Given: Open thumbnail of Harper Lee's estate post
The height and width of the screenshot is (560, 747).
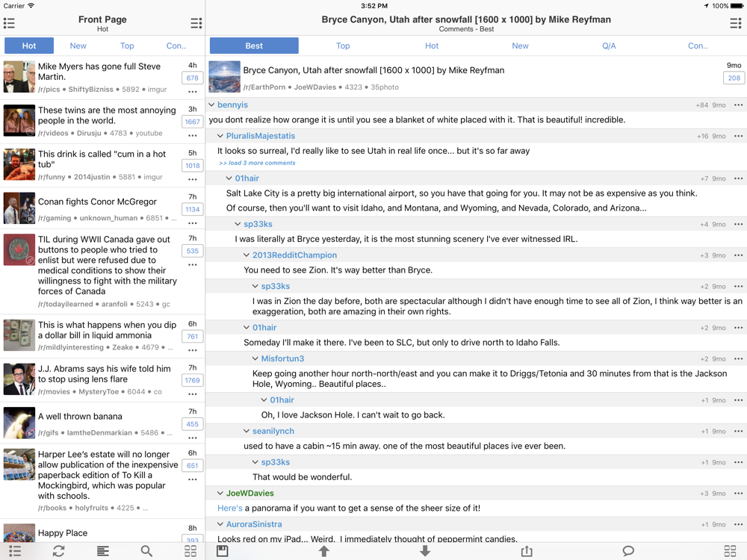Looking at the screenshot, I should click(19, 464).
